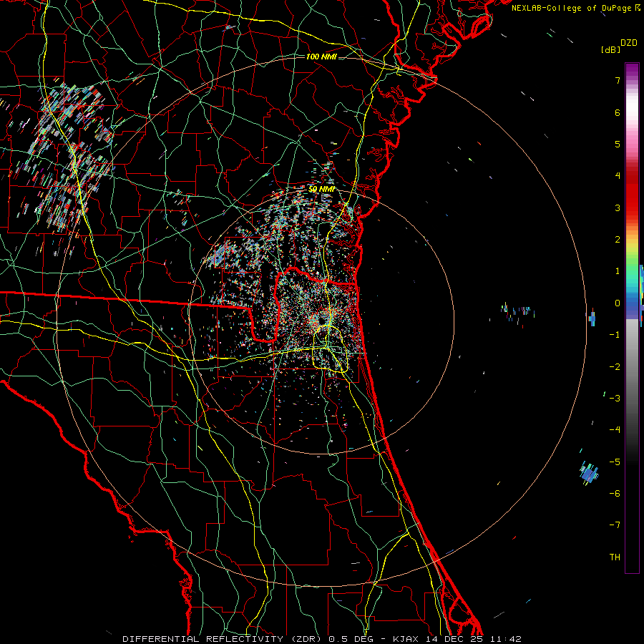Click the 2 value beside the color bar
644x644 pixels.
pos(618,240)
